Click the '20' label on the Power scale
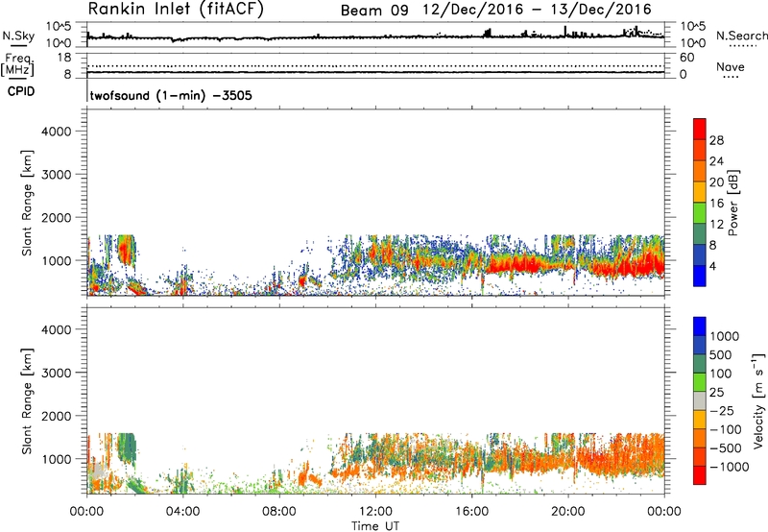This screenshot has width=768, height=532. [x=716, y=182]
